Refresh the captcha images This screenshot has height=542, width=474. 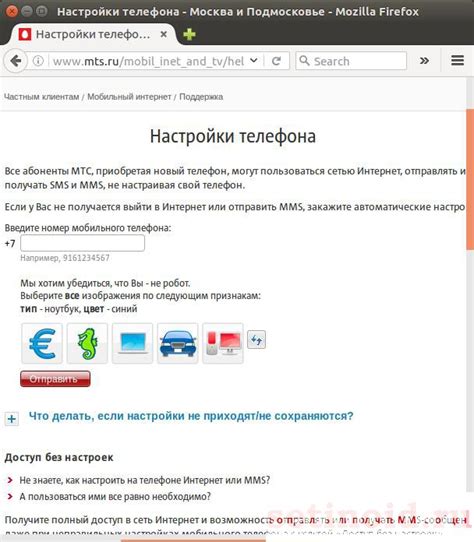click(x=257, y=339)
